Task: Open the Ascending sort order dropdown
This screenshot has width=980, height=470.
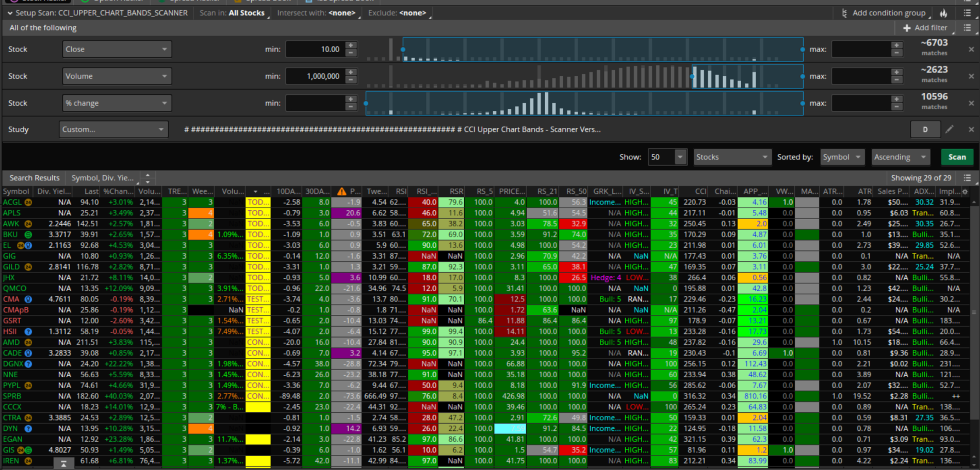Action: 900,157
